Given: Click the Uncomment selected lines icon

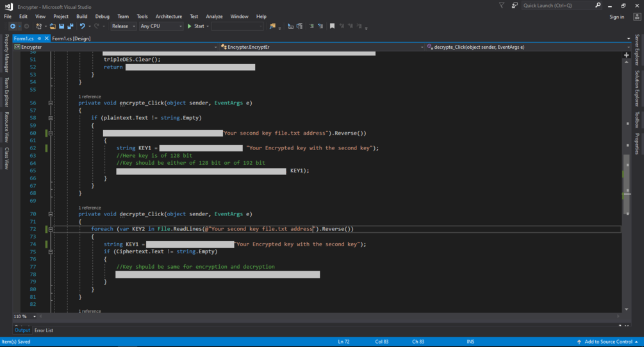Looking at the screenshot, I should coord(320,26).
